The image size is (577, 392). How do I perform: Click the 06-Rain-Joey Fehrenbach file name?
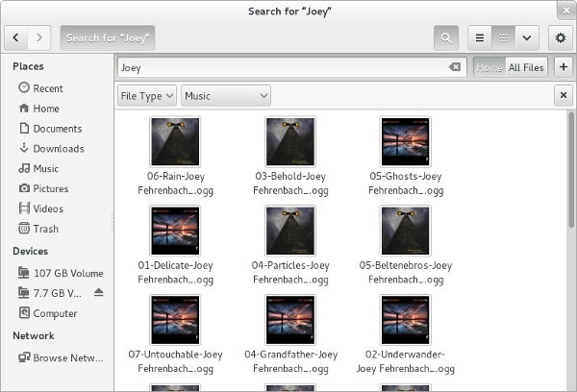tap(176, 184)
